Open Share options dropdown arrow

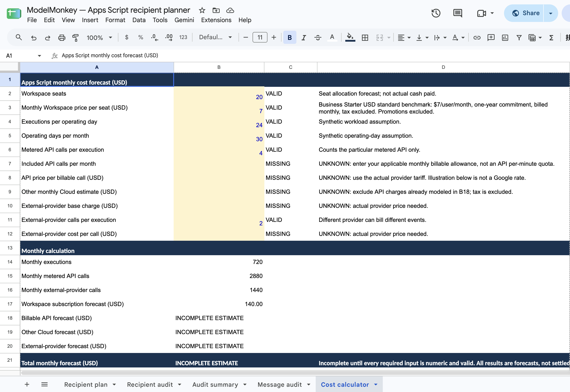pyautogui.click(x=550, y=13)
